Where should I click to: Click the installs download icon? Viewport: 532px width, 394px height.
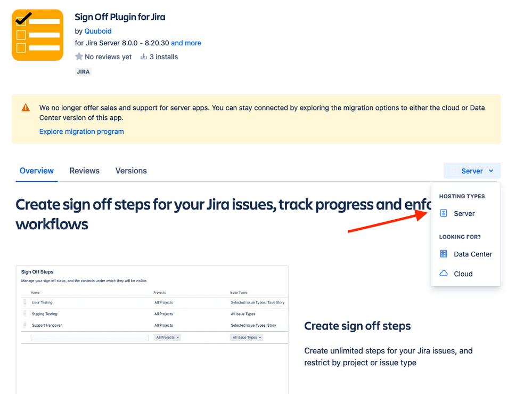[x=144, y=57]
